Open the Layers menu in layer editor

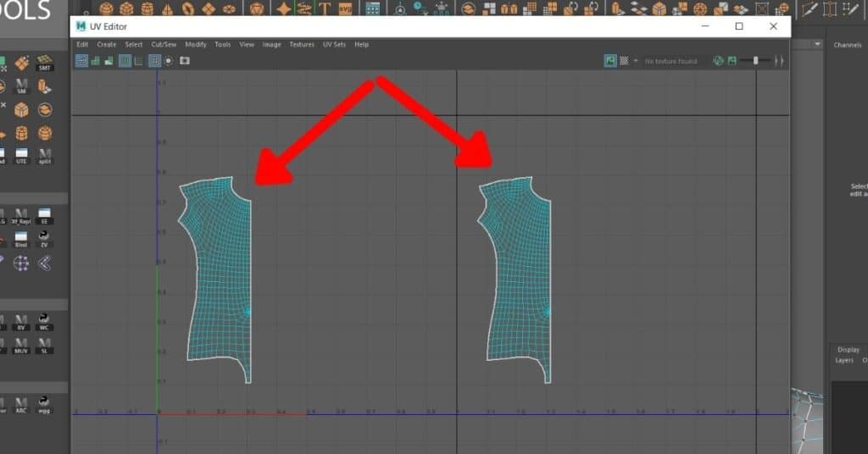click(x=844, y=361)
